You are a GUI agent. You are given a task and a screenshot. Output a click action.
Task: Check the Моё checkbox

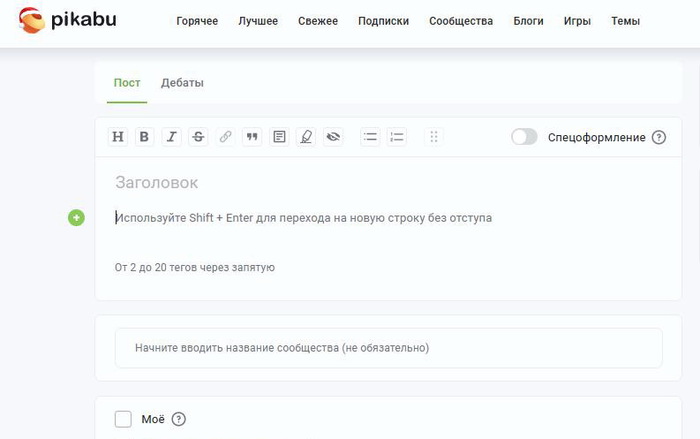(123, 419)
